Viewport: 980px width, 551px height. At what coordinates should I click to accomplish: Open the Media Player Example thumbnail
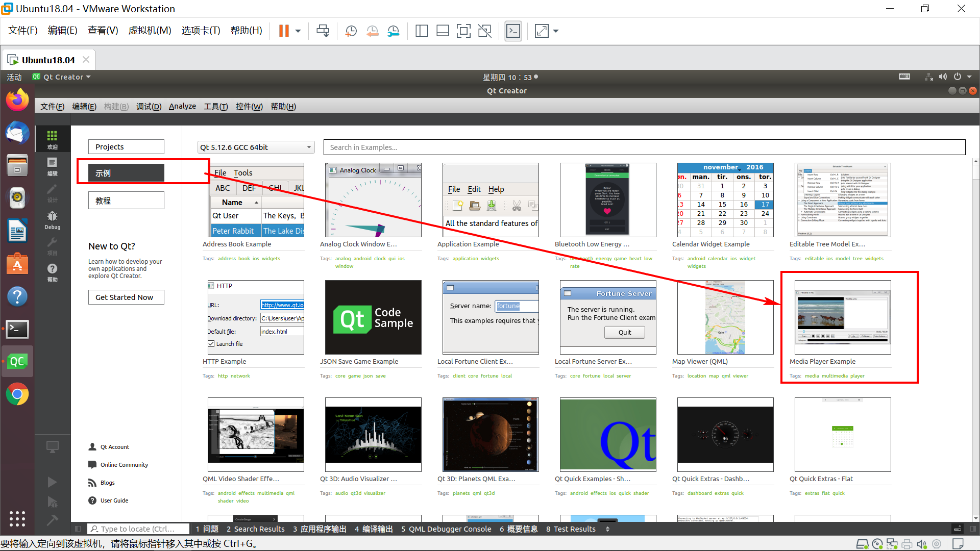pyautogui.click(x=843, y=317)
